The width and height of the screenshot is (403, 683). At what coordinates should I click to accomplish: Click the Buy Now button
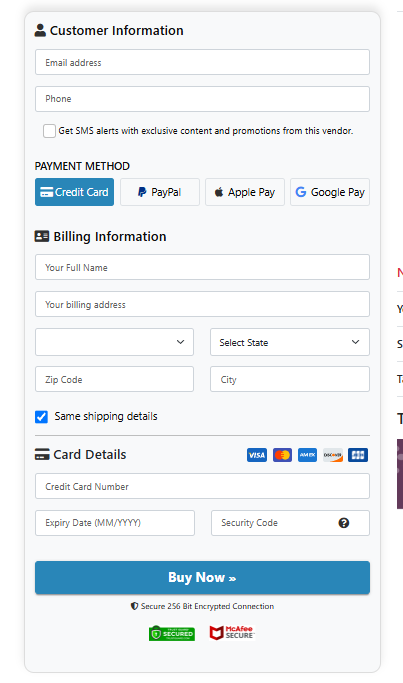click(x=203, y=578)
